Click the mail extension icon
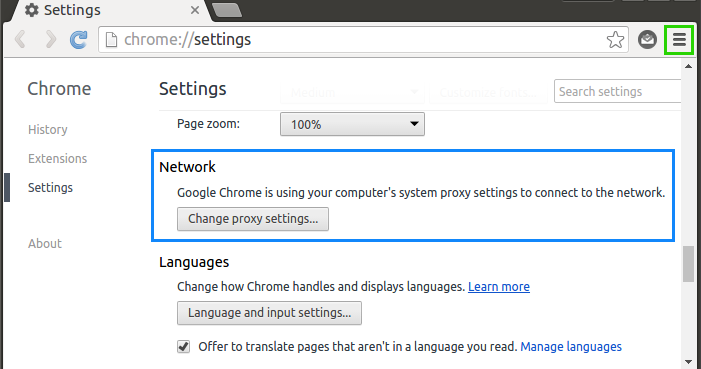The width and height of the screenshot is (701, 369). coord(647,40)
